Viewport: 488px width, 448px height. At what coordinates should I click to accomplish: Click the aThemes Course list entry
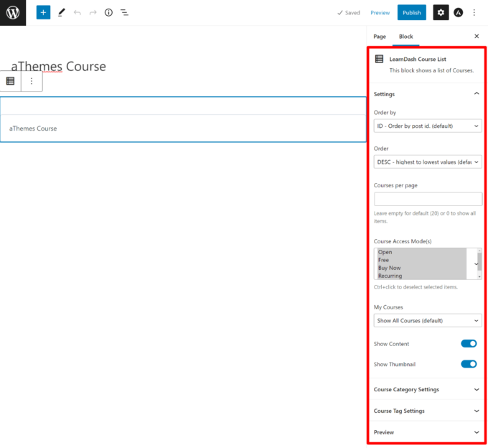(33, 129)
